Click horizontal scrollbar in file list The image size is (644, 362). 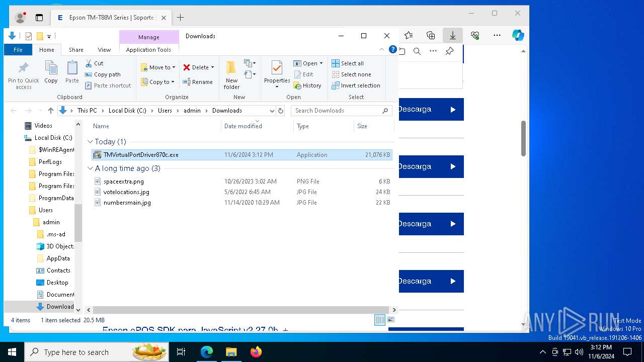pos(241,310)
